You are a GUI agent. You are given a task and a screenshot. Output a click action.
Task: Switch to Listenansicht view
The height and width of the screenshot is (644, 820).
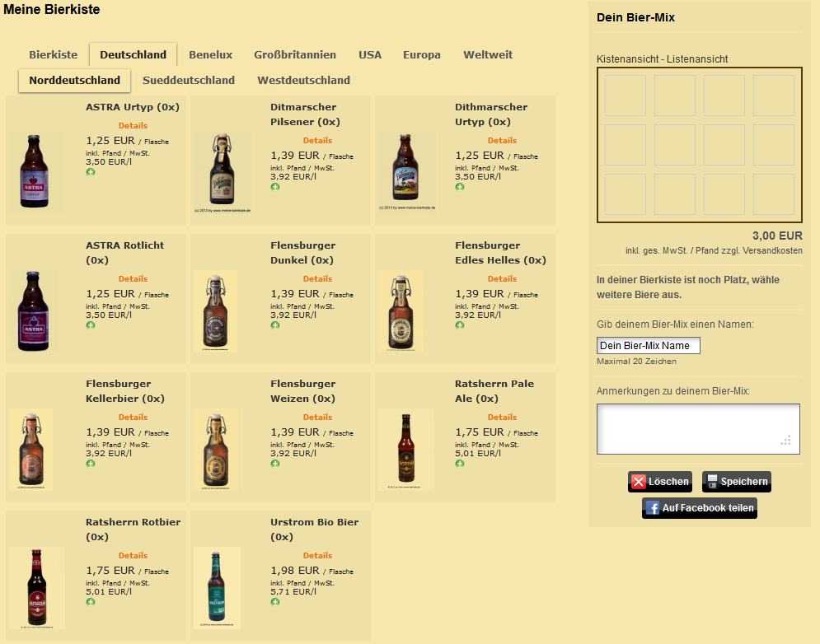697,59
